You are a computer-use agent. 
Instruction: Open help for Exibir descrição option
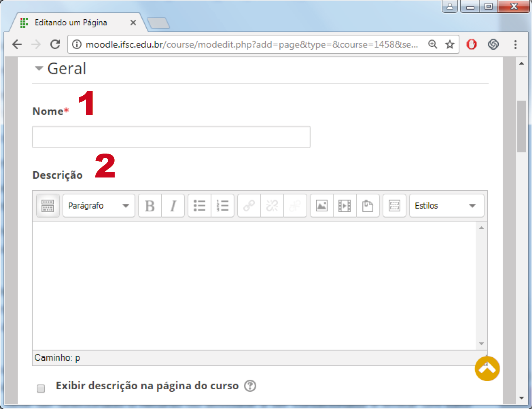point(250,386)
